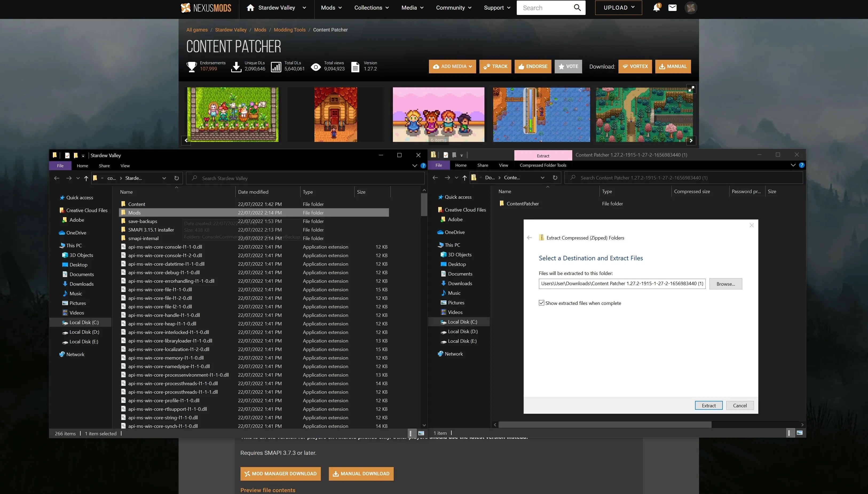Open the Compressed Folder Tools tab
868x494 pixels.
[543, 165]
